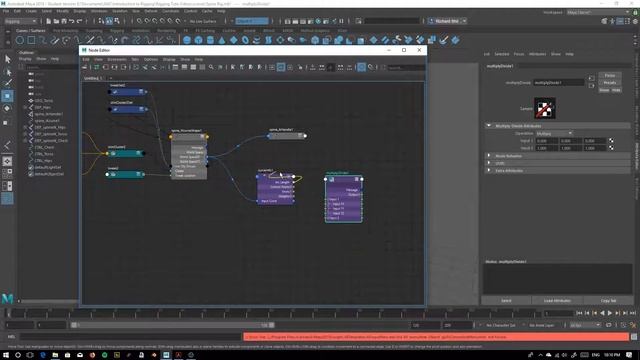Switch to the Untitled_1 tab in the Node Editor
This screenshot has width=640, height=360.
(92, 78)
